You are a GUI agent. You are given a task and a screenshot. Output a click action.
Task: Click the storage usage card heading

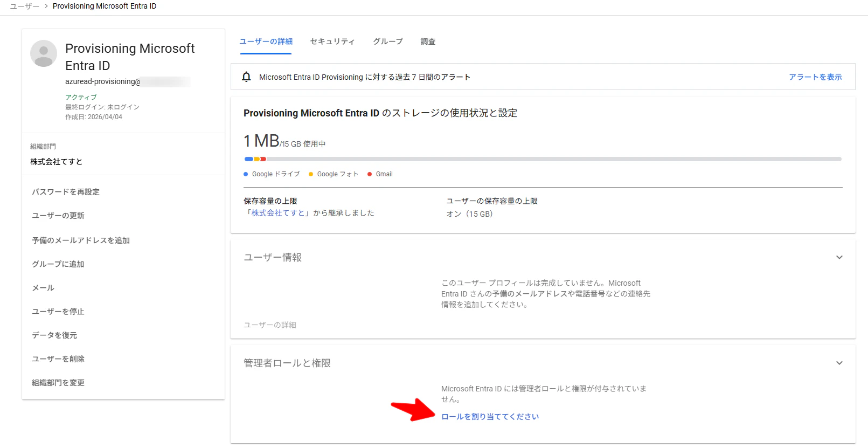[380, 113]
